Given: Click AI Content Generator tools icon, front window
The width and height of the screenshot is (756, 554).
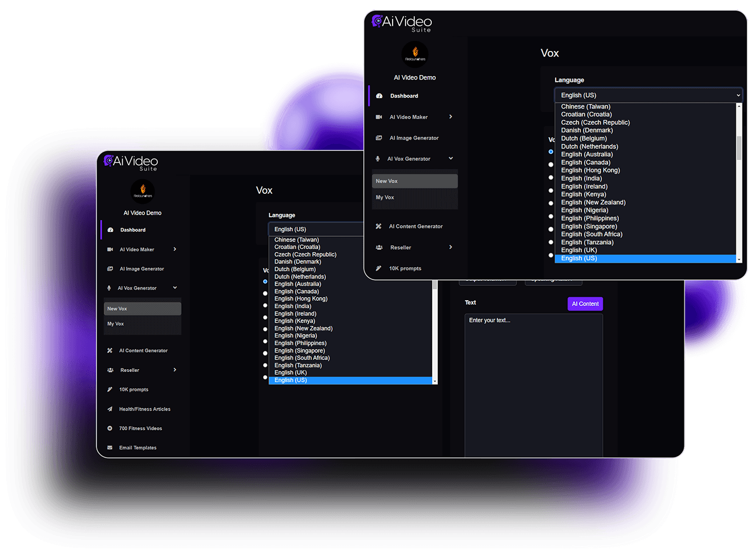Looking at the screenshot, I should coord(379,226).
